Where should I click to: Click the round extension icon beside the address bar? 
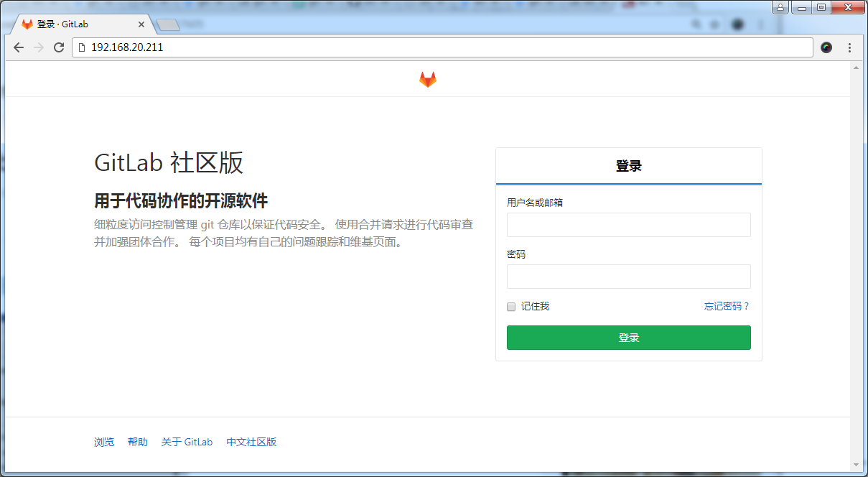[826, 47]
